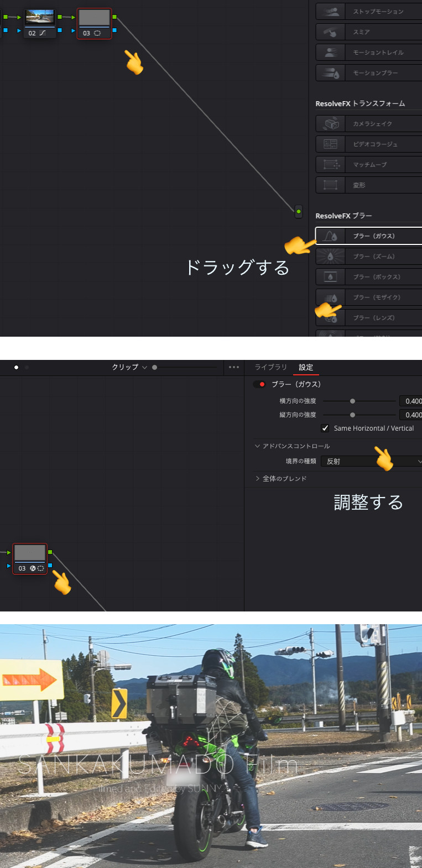Select the ストップモーション effect icon

(x=331, y=12)
